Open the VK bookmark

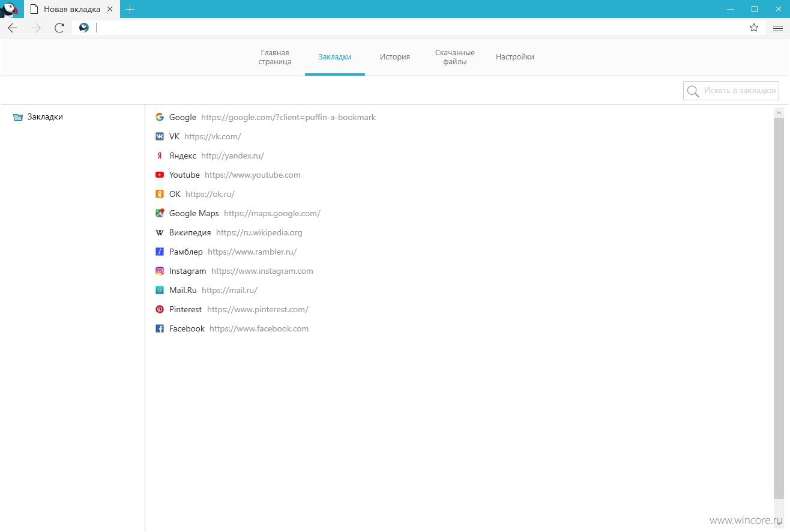click(174, 136)
